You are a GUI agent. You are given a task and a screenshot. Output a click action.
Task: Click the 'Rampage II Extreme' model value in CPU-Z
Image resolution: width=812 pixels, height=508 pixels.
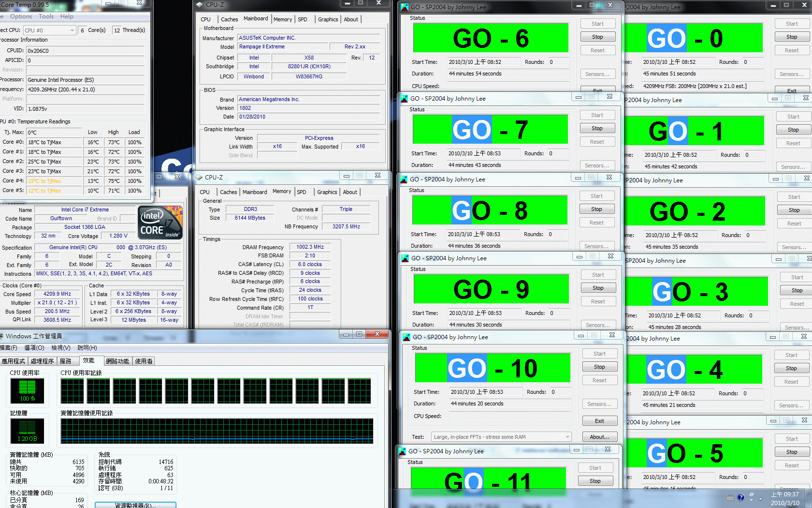click(283, 47)
